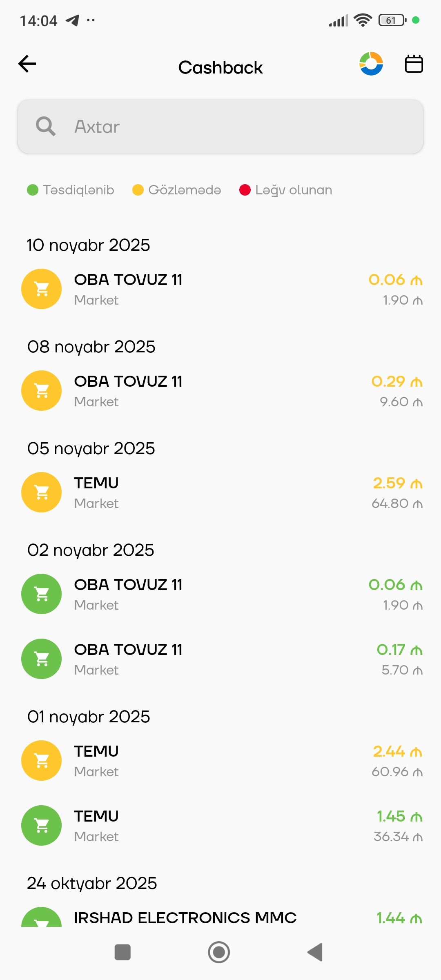
Task: Toggle the Gözləmədə status filter
Action: [x=177, y=190]
